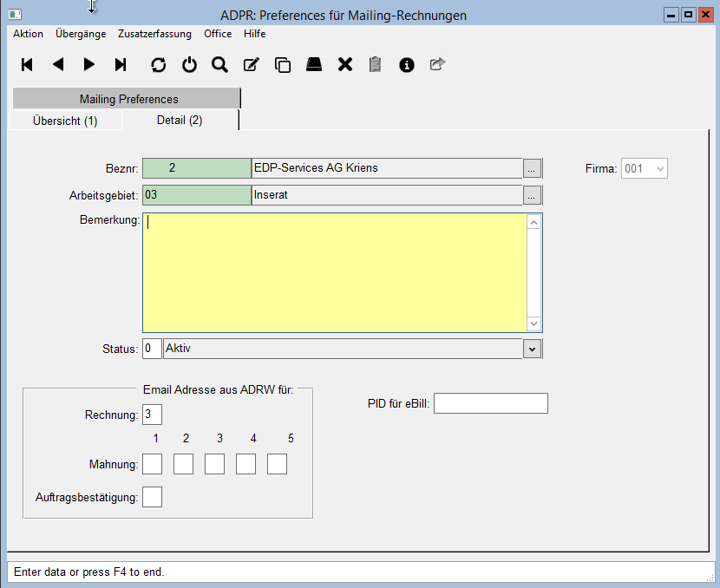720x588 pixels.
Task: Jump to the first record icon
Action: coord(27,64)
